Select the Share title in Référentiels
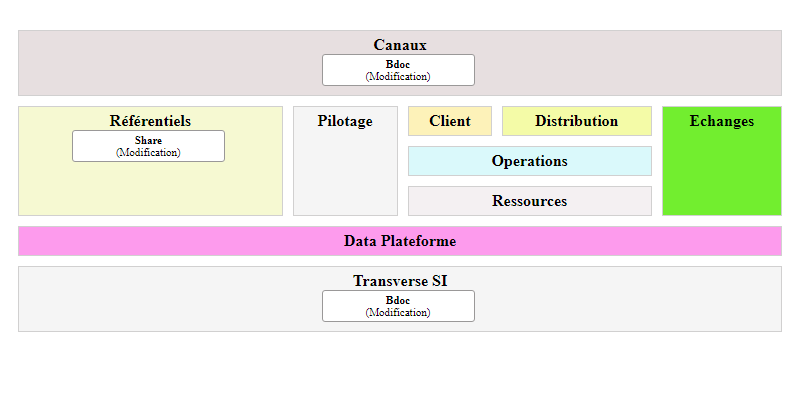 tap(148, 140)
